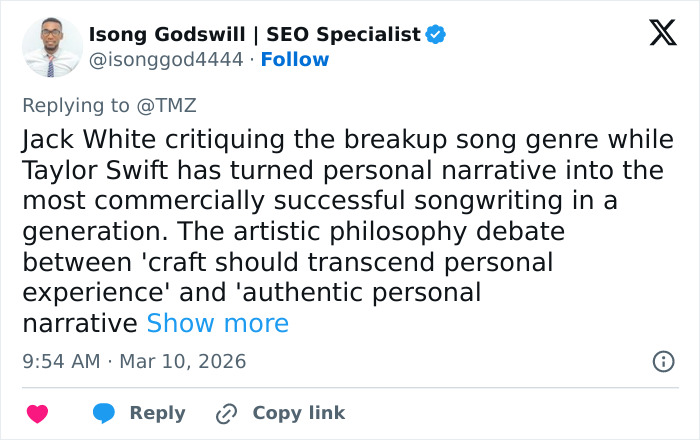This screenshot has width=700, height=440.
Task: Open the @isonggod4444 handle
Action: point(166,60)
